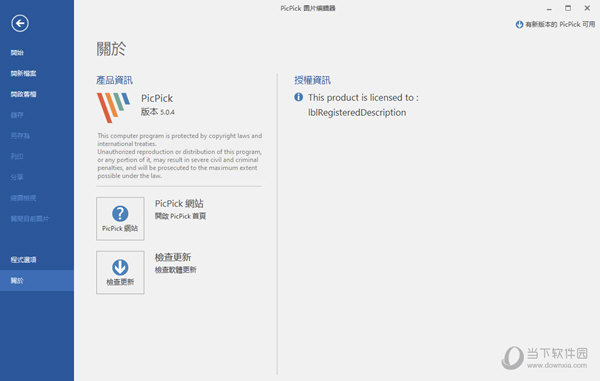Image resolution: width=600 pixels, height=381 pixels.
Task: Open the 開始 (Start) menu item
Action: point(17,52)
